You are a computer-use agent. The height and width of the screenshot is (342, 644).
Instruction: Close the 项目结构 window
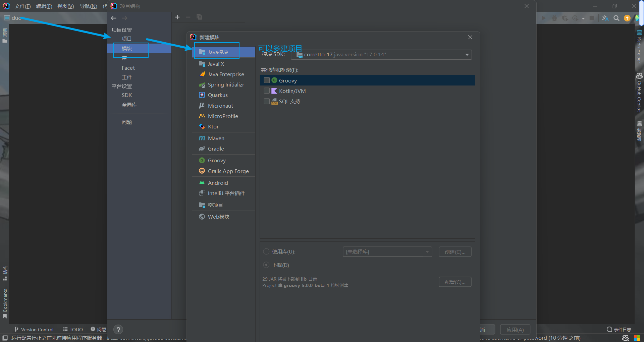click(527, 6)
